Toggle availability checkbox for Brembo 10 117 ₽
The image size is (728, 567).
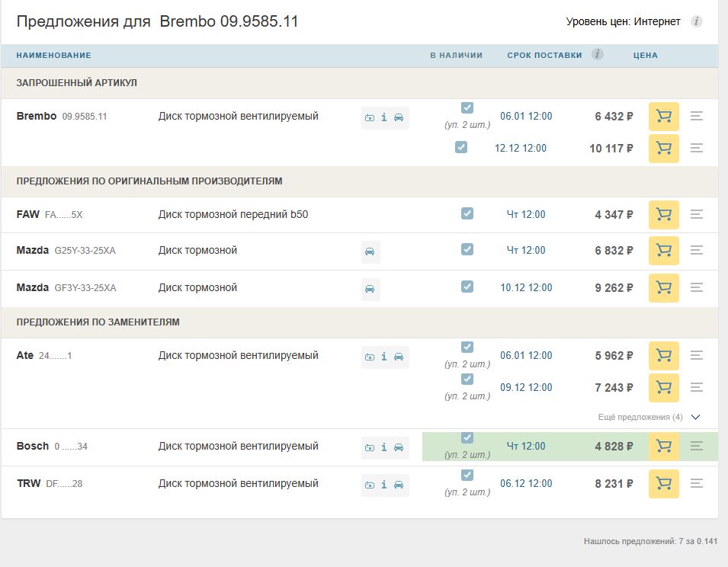click(461, 147)
